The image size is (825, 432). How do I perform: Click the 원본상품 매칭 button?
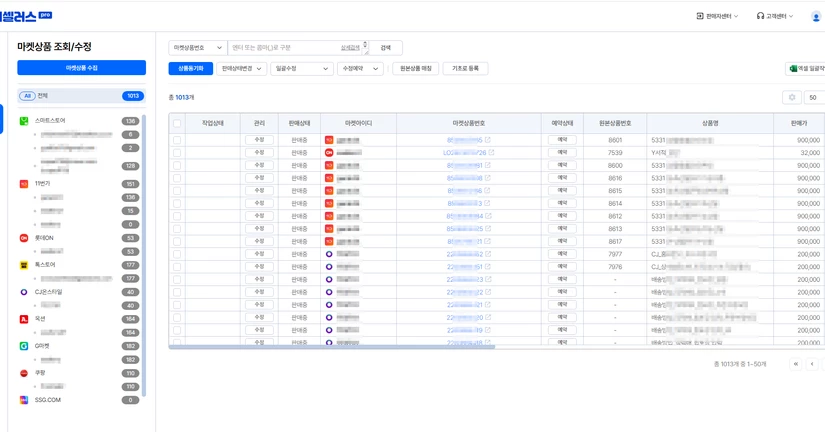pyautogui.click(x=416, y=69)
